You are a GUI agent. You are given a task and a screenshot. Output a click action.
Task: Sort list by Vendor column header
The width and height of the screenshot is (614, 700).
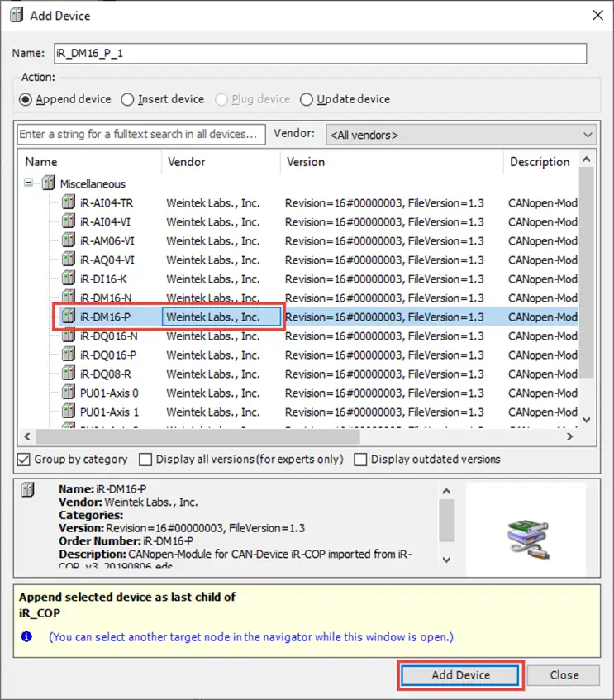[x=187, y=162]
